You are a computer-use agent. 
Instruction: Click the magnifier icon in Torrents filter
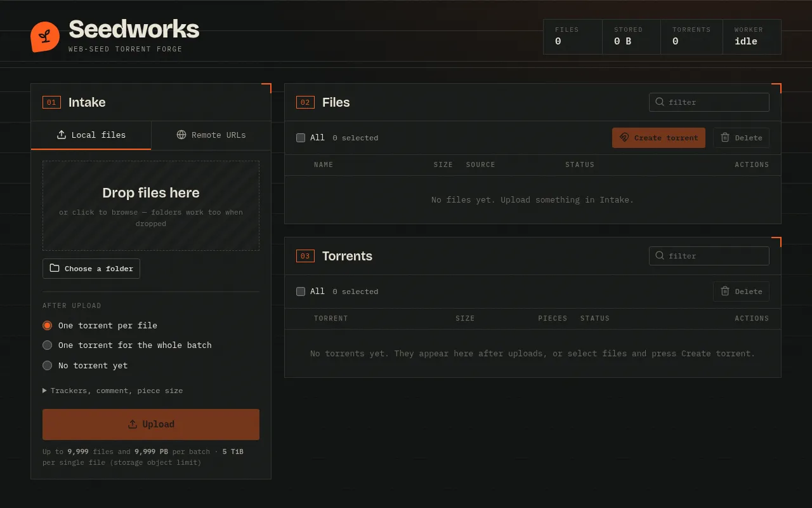pyautogui.click(x=660, y=255)
